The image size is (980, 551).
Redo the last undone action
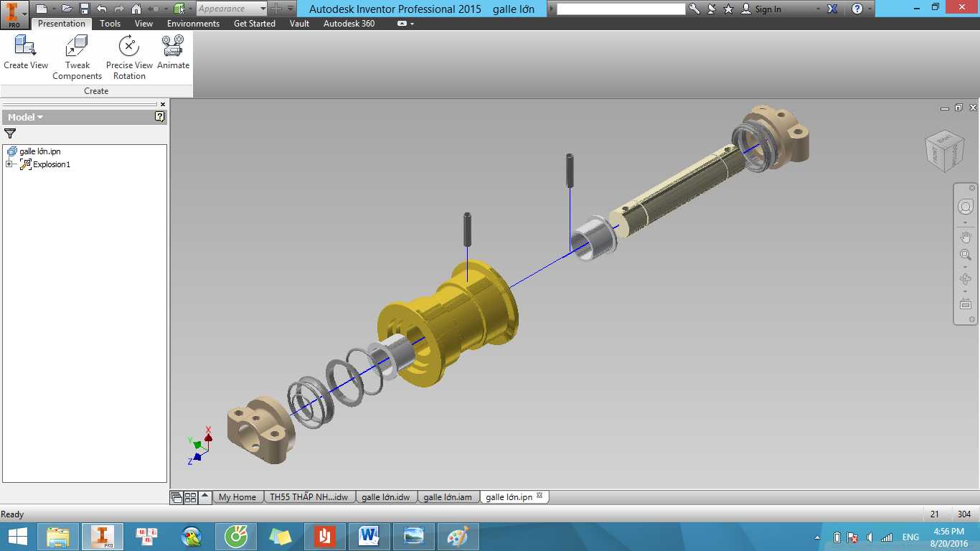118,9
